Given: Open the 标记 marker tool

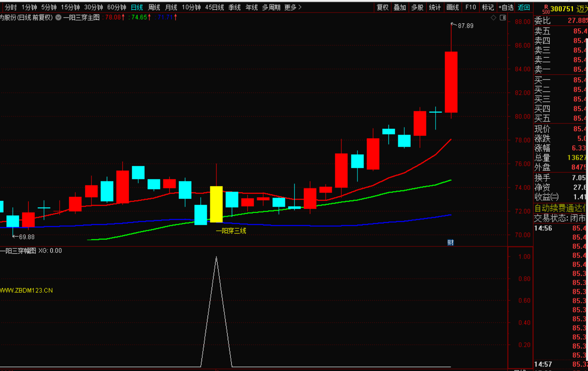Looking at the screenshot, I should click(488, 7).
